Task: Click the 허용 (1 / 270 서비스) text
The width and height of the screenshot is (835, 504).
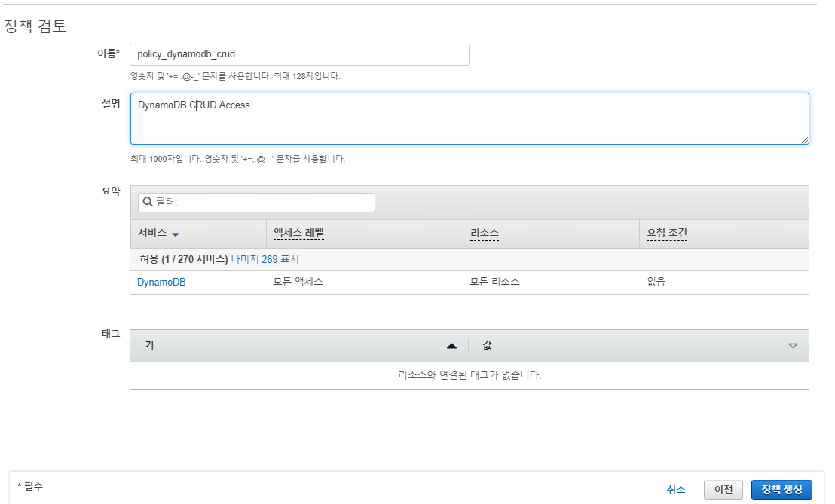Action: [184, 259]
